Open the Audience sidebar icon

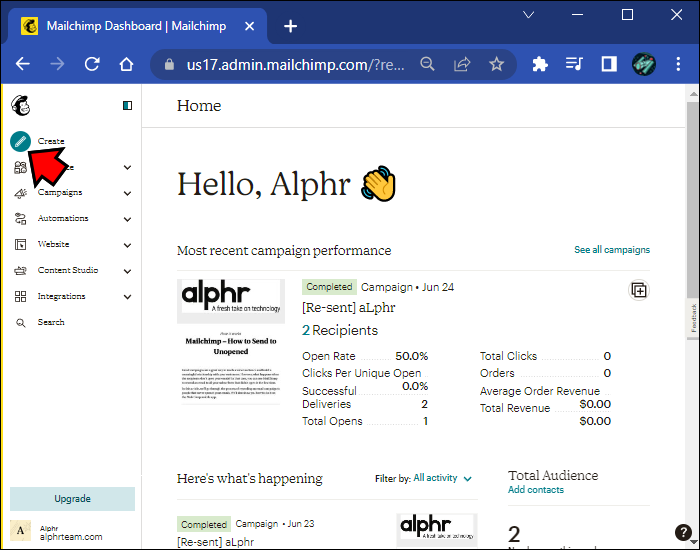click(x=21, y=167)
